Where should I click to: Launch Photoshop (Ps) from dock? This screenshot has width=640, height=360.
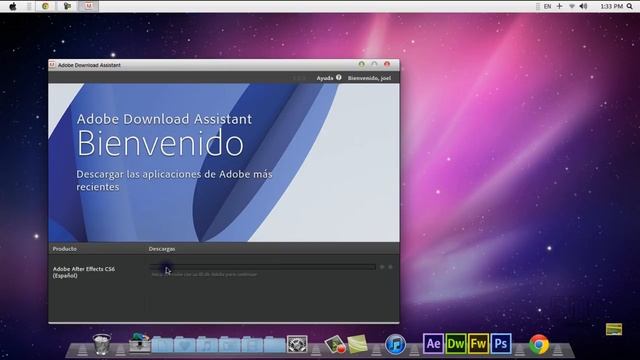point(501,344)
